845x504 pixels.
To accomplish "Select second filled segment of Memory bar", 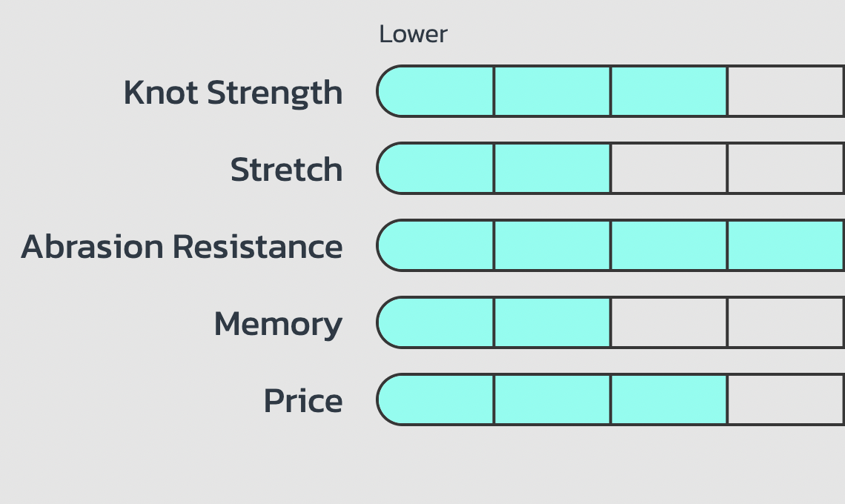I will point(551,322).
